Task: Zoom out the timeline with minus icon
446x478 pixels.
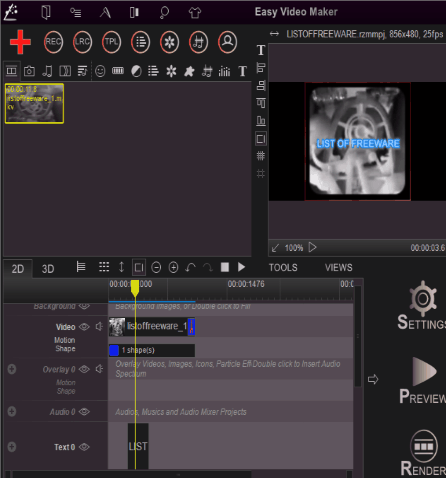Action: click(x=156, y=267)
